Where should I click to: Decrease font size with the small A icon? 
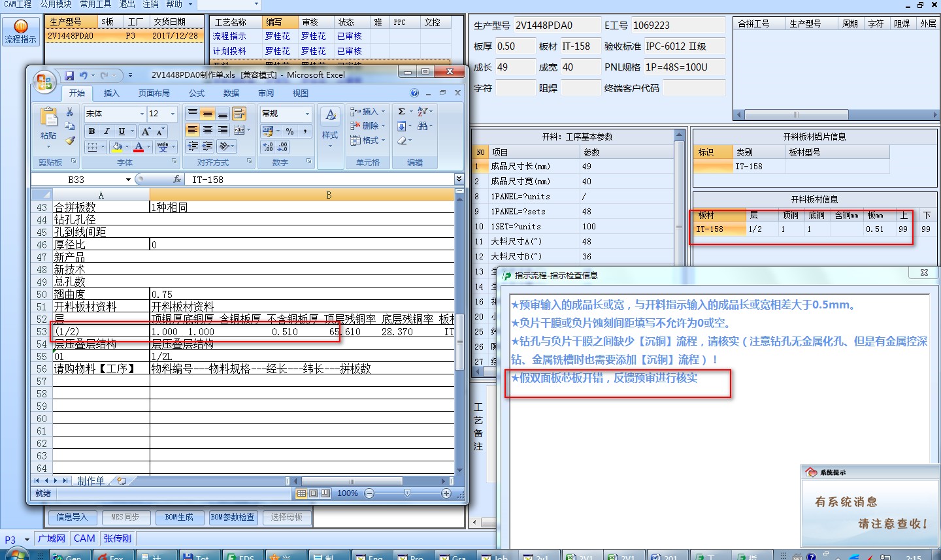coord(159,131)
